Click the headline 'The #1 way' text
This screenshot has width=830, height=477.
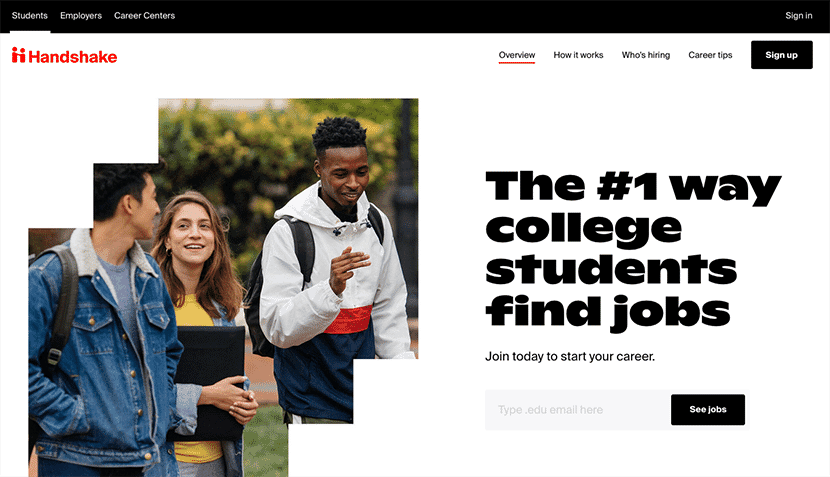tap(633, 187)
